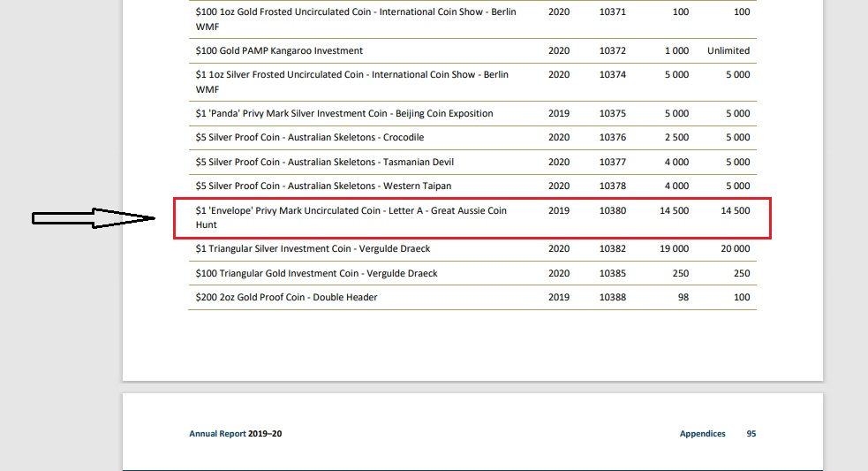Click year 2019 in the Panda row
This screenshot has height=471, width=868.
point(559,114)
